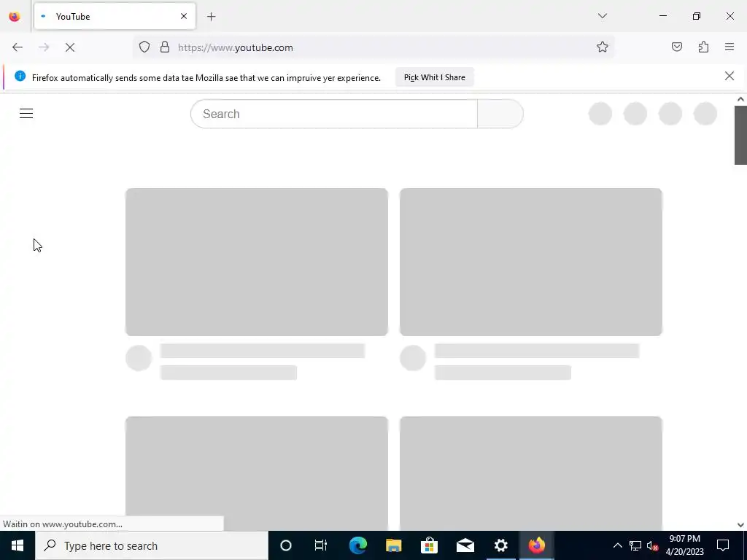The height and width of the screenshot is (560, 747).
Task: Open the network status tray icon
Action: pyautogui.click(x=635, y=545)
